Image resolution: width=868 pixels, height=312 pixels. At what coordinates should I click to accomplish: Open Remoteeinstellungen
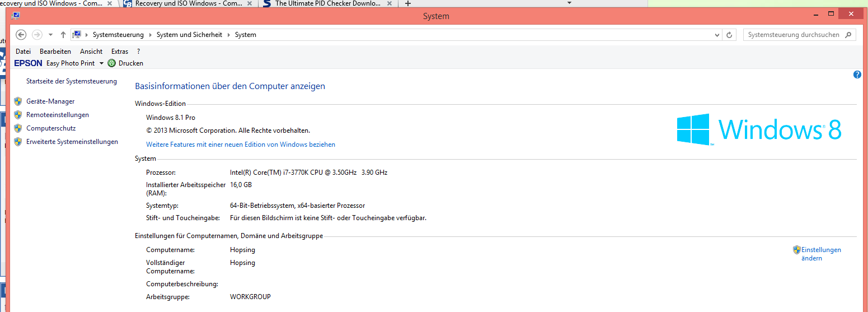click(58, 115)
